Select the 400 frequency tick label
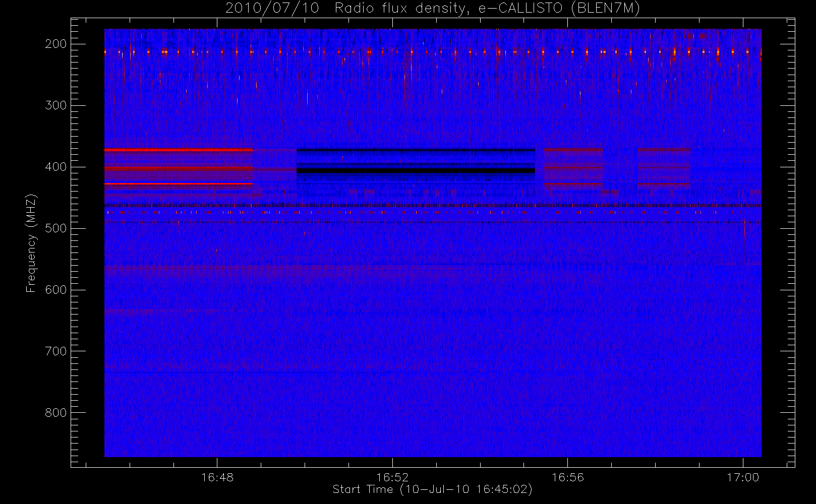The image size is (816, 504). 56,167
